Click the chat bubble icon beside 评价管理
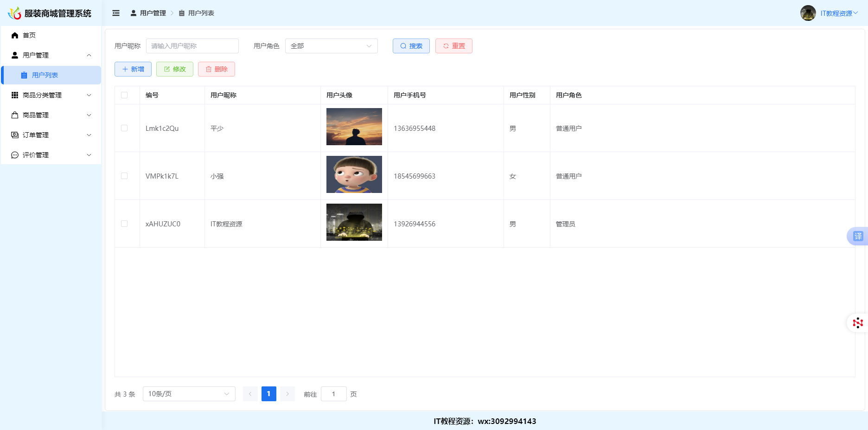Viewport: 868px width, 430px height. click(x=15, y=155)
